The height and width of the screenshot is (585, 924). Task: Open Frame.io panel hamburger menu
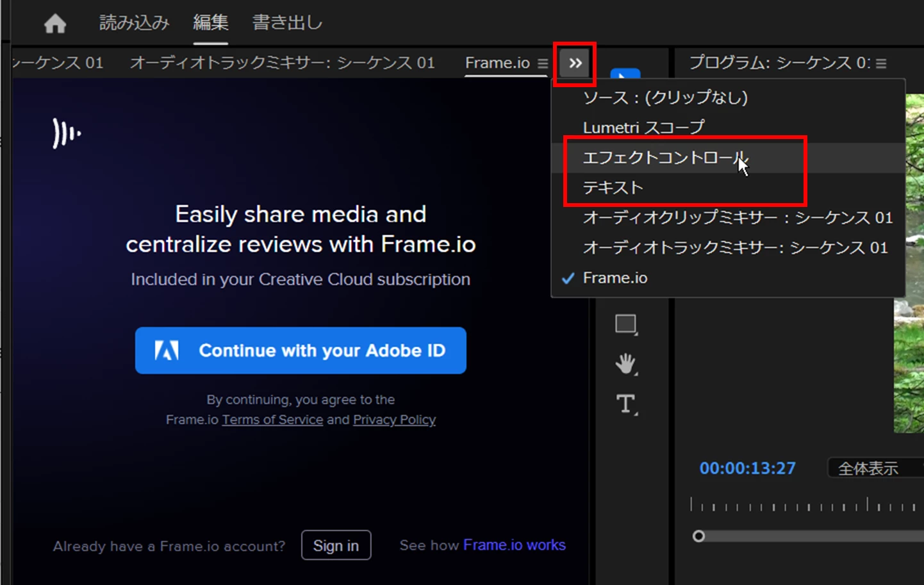[543, 63]
